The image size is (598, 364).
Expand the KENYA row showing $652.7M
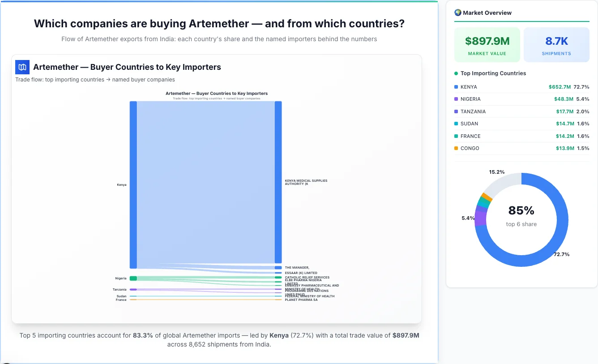pos(521,87)
